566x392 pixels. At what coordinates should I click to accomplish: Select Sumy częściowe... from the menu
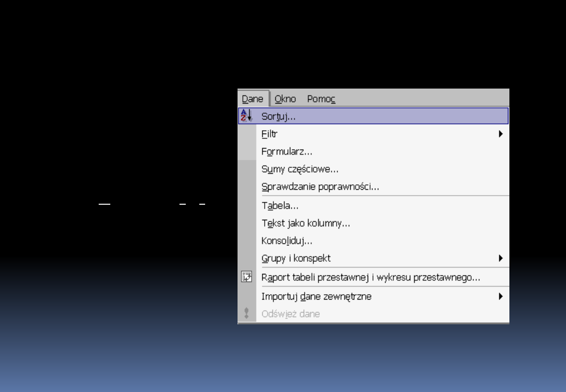(x=299, y=169)
